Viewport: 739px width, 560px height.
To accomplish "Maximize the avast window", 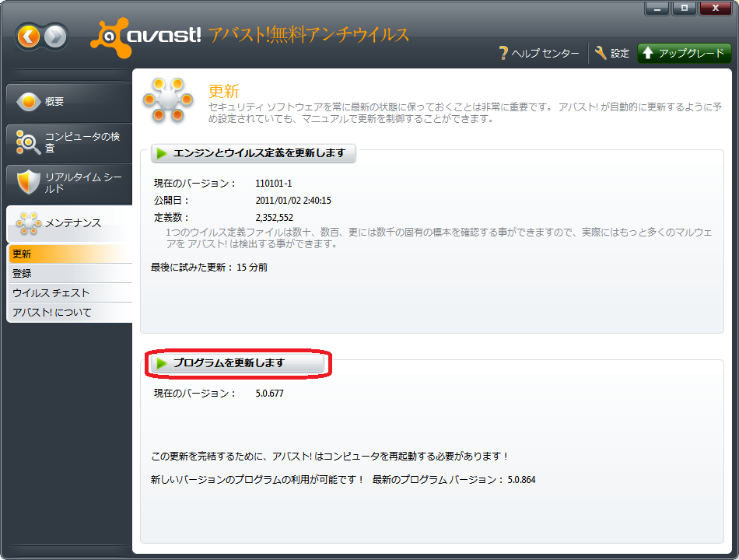I will click(x=684, y=8).
